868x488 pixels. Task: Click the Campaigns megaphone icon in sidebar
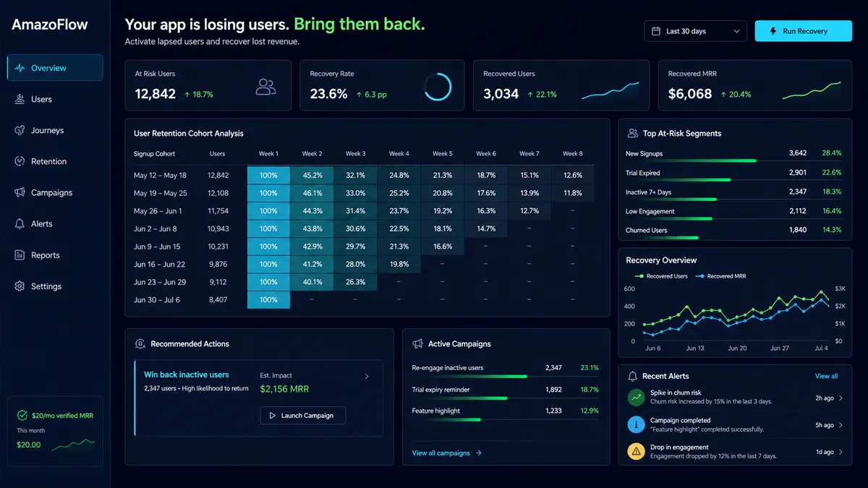click(x=20, y=192)
